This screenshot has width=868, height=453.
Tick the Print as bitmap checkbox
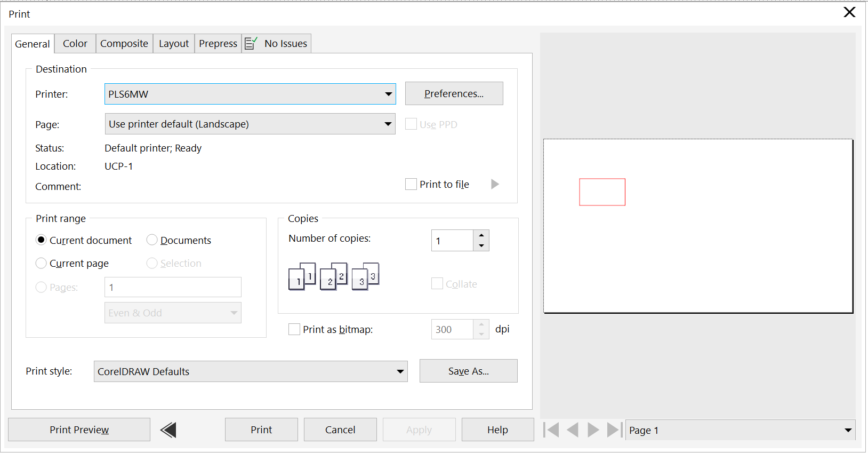[294, 329]
